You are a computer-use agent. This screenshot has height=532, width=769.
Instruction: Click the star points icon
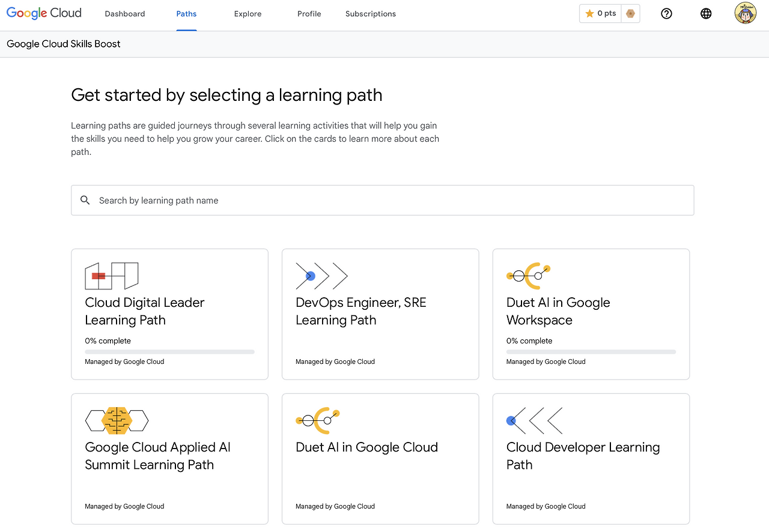click(x=589, y=14)
